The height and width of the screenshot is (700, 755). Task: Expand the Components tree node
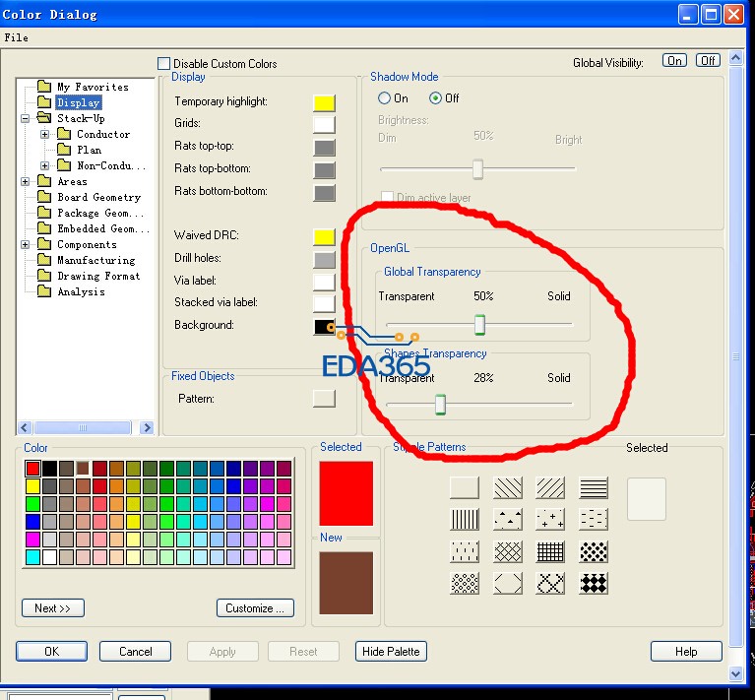coord(25,244)
